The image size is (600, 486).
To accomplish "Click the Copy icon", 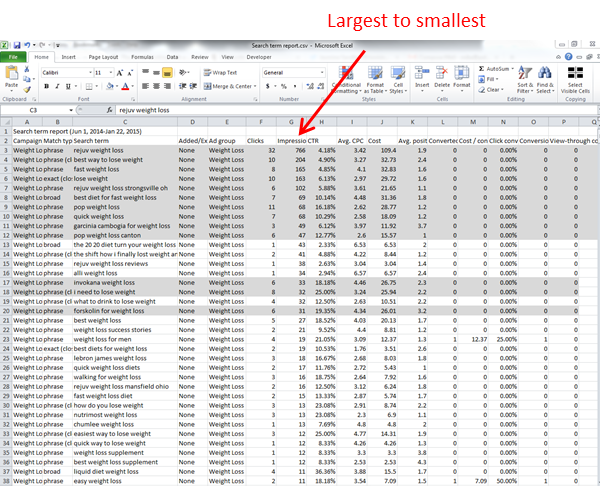I will tap(26, 79).
